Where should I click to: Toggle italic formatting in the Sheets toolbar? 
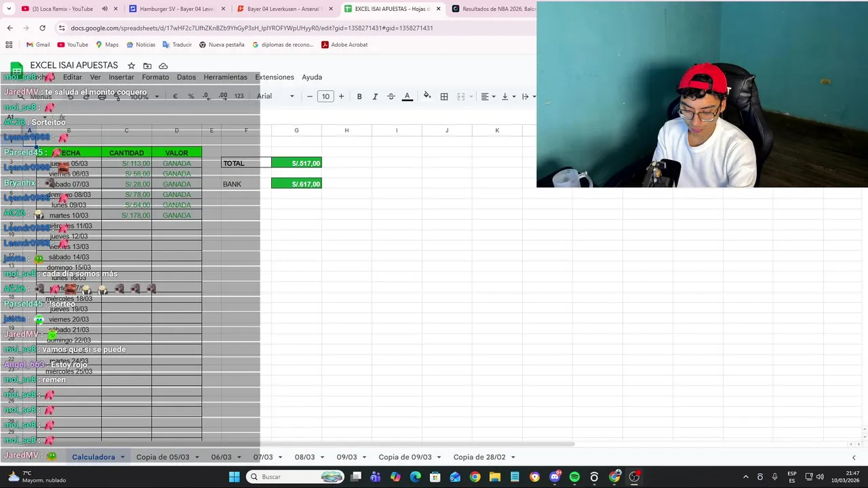click(375, 96)
